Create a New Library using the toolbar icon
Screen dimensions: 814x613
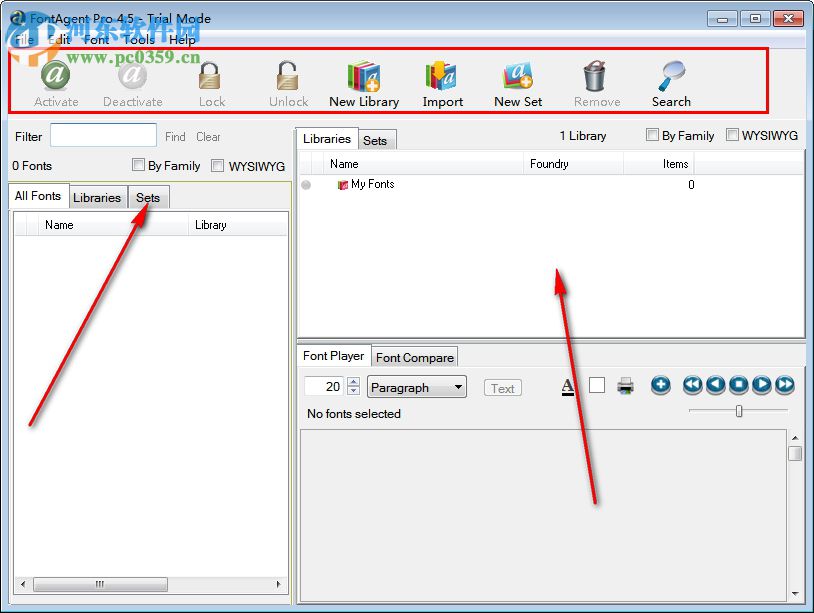[x=363, y=83]
